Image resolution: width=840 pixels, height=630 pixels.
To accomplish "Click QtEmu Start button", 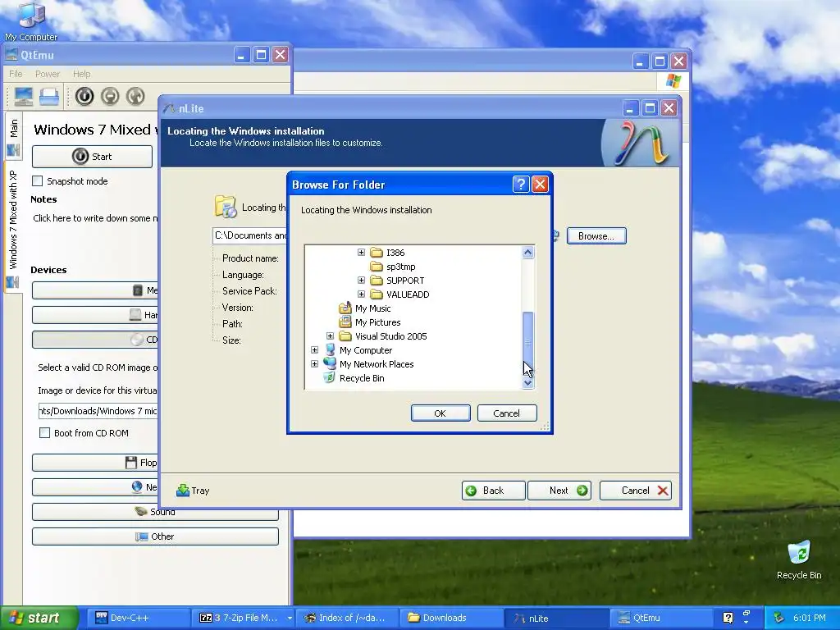I will click(92, 157).
